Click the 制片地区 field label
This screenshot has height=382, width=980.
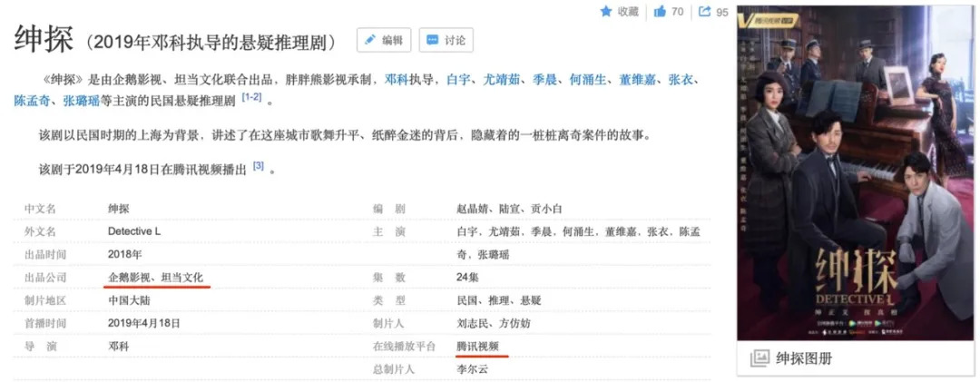45,300
